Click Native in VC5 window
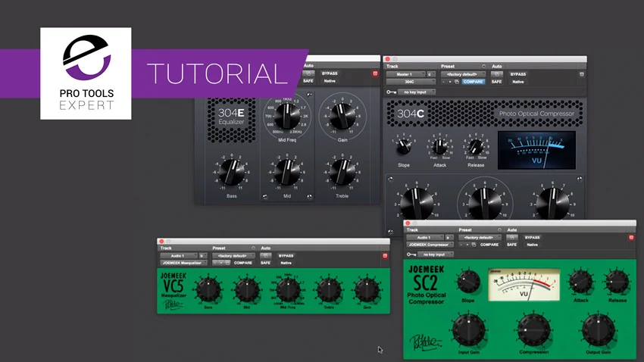 (x=286, y=263)
